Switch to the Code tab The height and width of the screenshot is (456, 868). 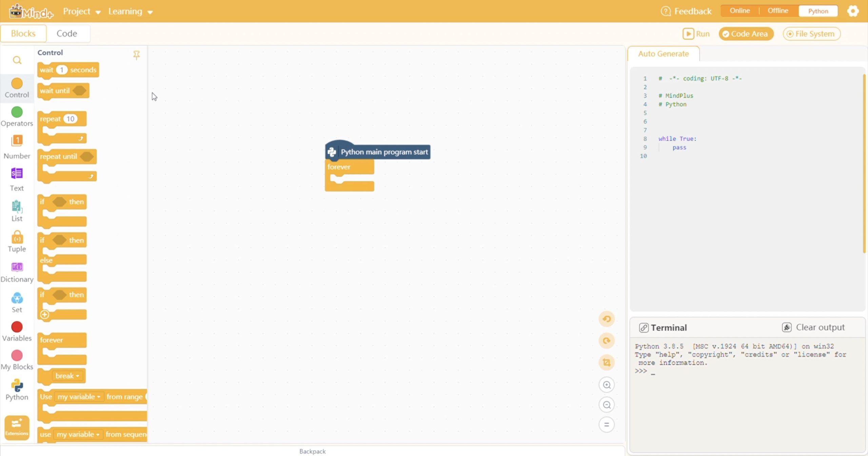67,33
